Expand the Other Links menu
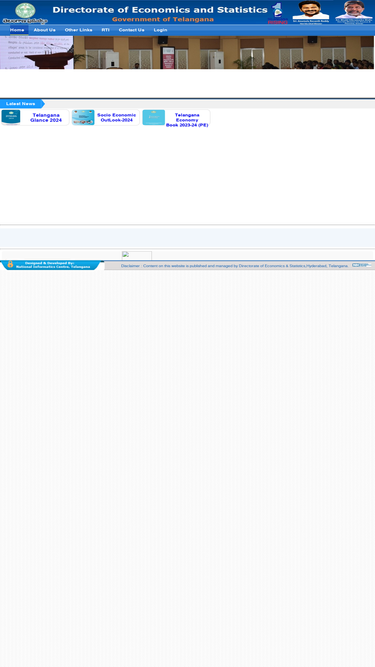The image size is (375, 667). coord(78,30)
